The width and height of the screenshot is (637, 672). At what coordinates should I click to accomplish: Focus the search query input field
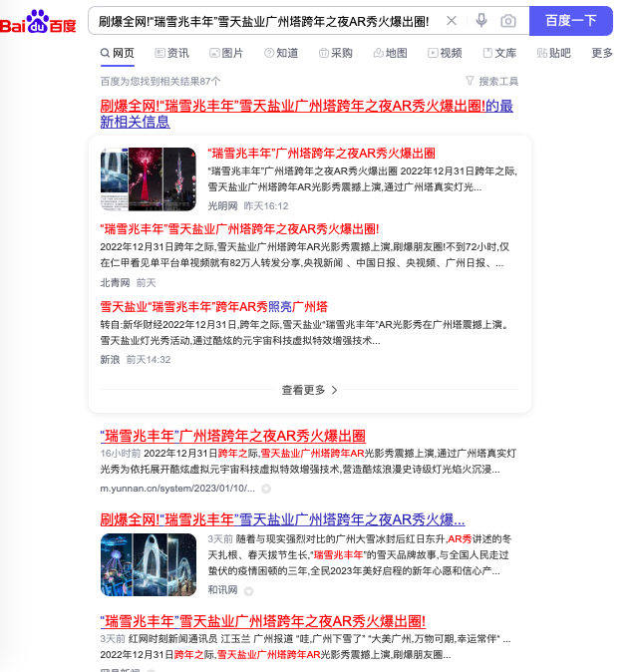point(263,21)
